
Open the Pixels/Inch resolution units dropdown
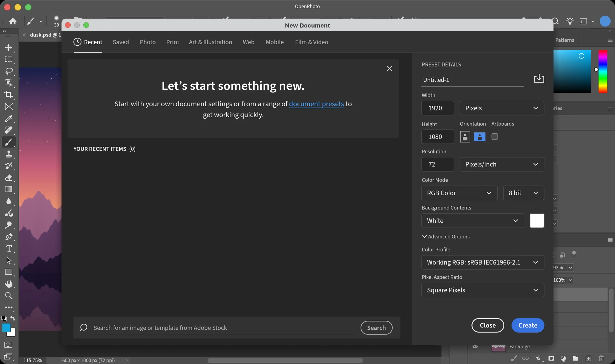(502, 164)
